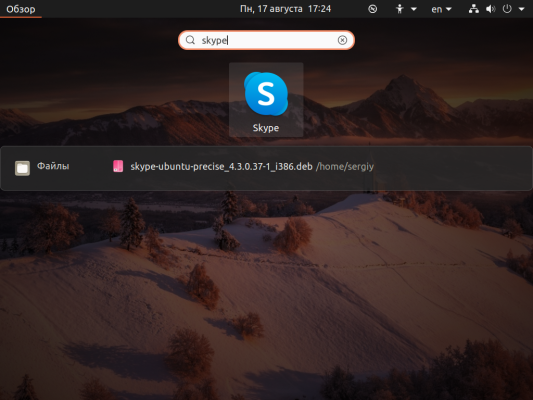Focus the search input containing skype
This screenshot has height=400, width=533.
[266, 40]
